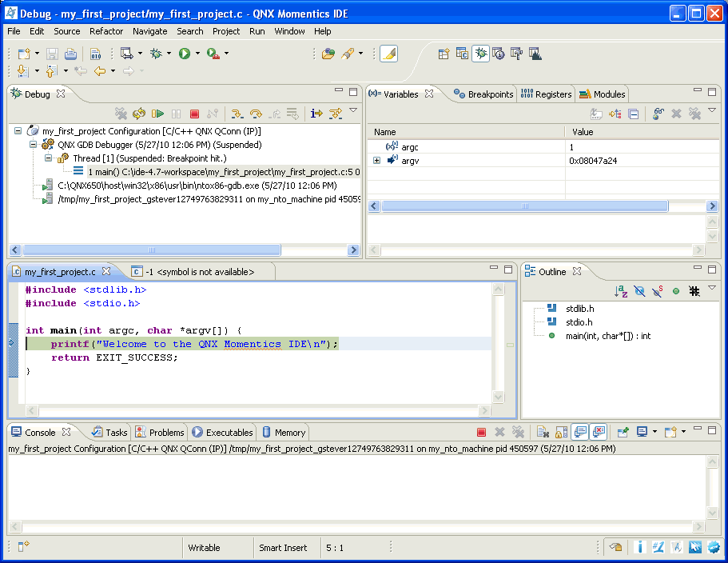Sort the Outline entries alphabetically
Viewport: 728px width, 563px height.
coord(623,291)
